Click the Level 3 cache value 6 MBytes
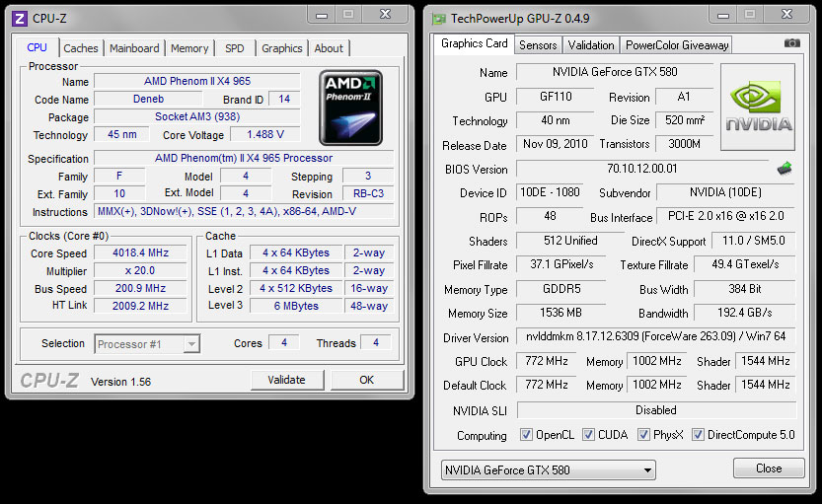 (x=296, y=306)
